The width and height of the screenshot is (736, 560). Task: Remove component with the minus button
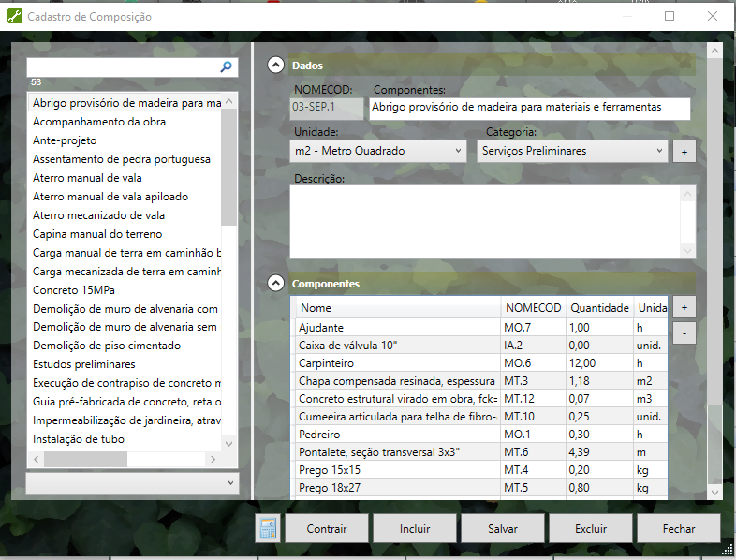[x=684, y=332]
